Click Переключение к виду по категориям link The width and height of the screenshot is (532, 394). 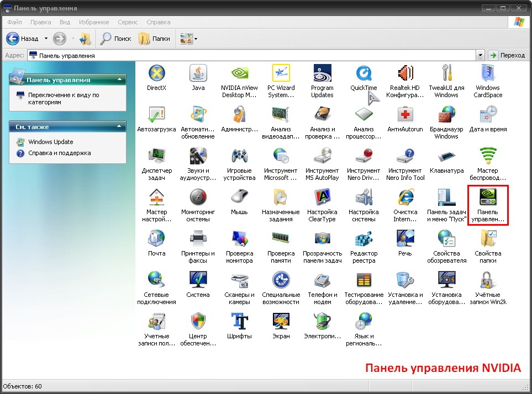64,99
